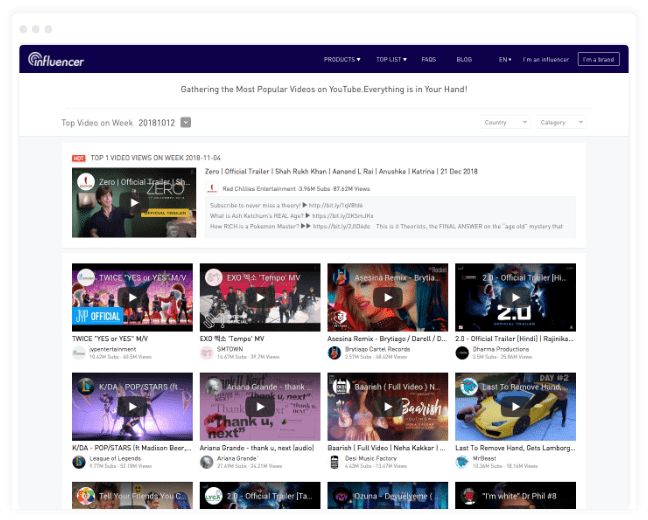Image resolution: width=648 pixels, height=520 pixels.
Task: Open the Brytiago Cartel Records channel name
Action: (x=377, y=349)
